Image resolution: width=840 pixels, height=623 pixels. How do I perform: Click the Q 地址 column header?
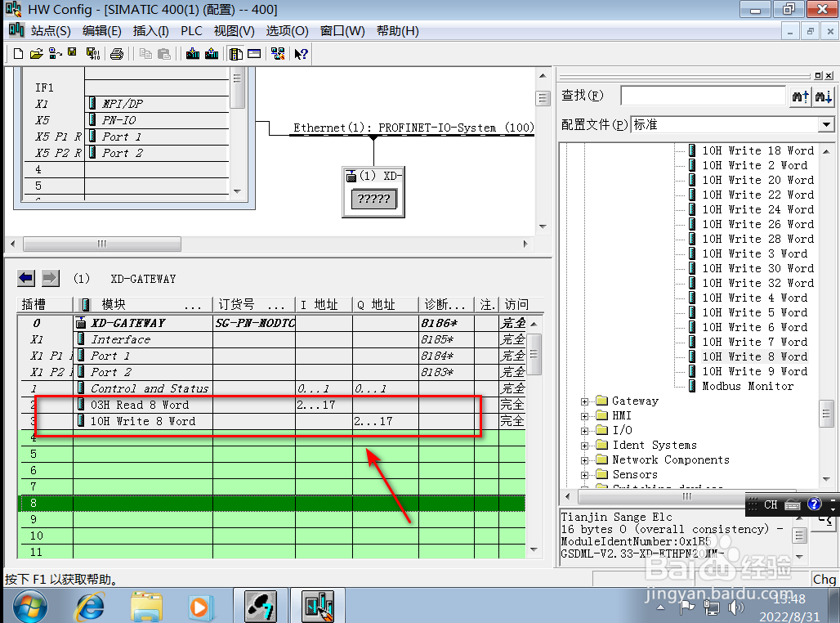tap(385, 304)
